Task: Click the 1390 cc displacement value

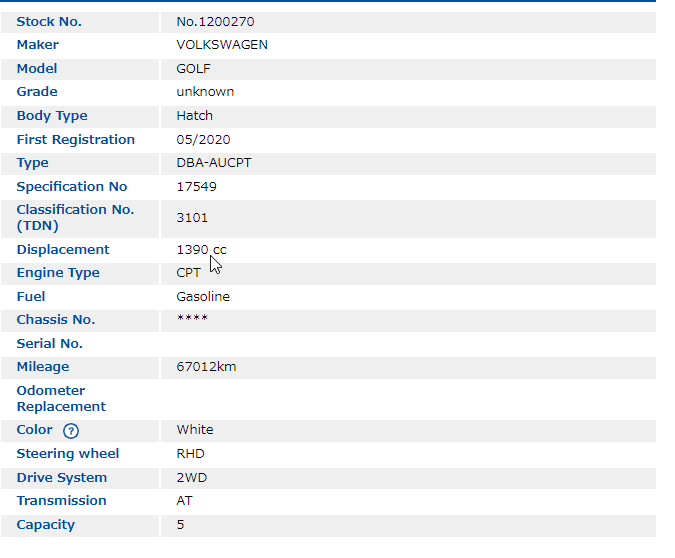Action: pos(201,250)
